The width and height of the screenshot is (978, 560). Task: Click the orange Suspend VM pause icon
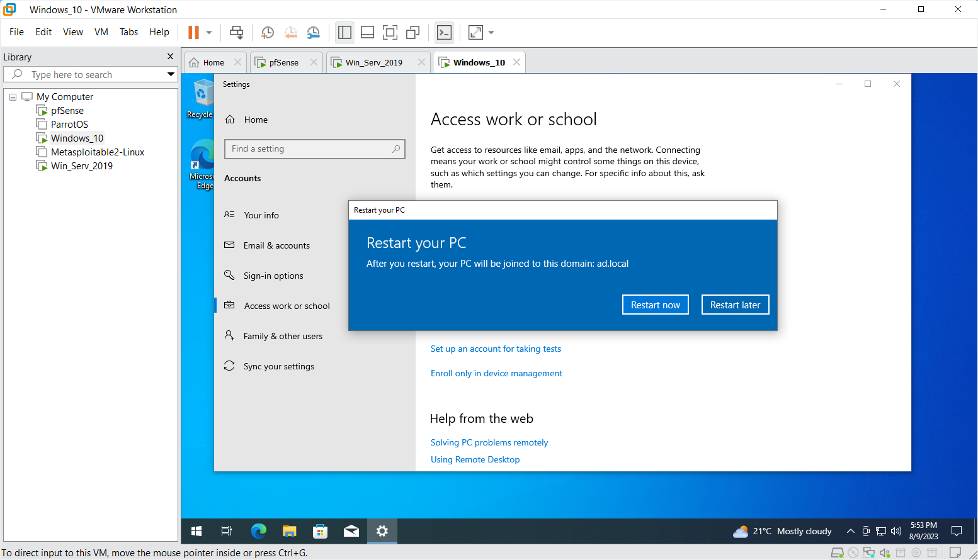click(x=194, y=32)
